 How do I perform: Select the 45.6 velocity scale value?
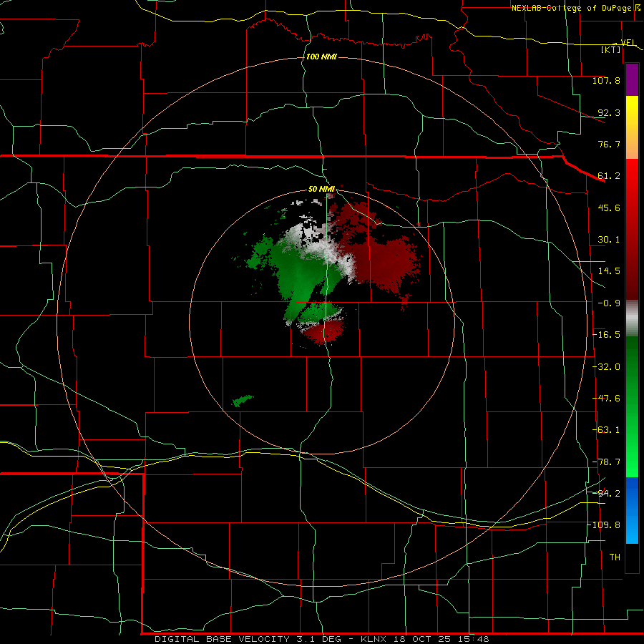click(x=609, y=208)
